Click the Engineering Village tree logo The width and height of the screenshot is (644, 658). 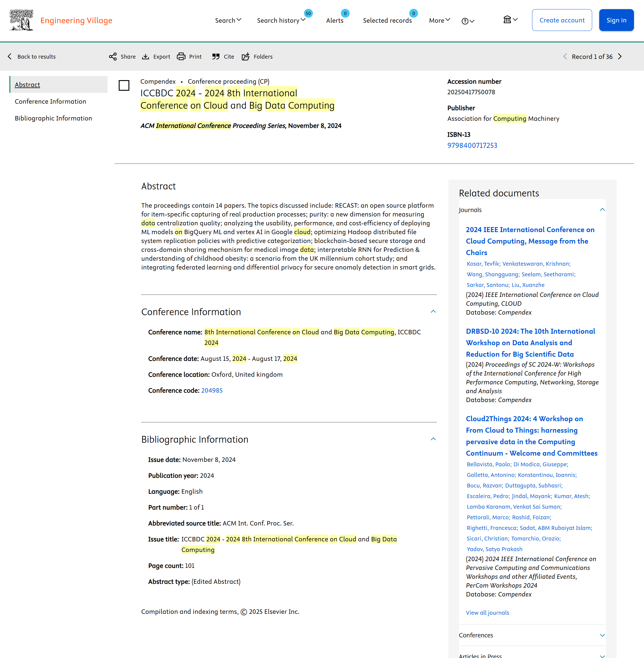coord(21,20)
